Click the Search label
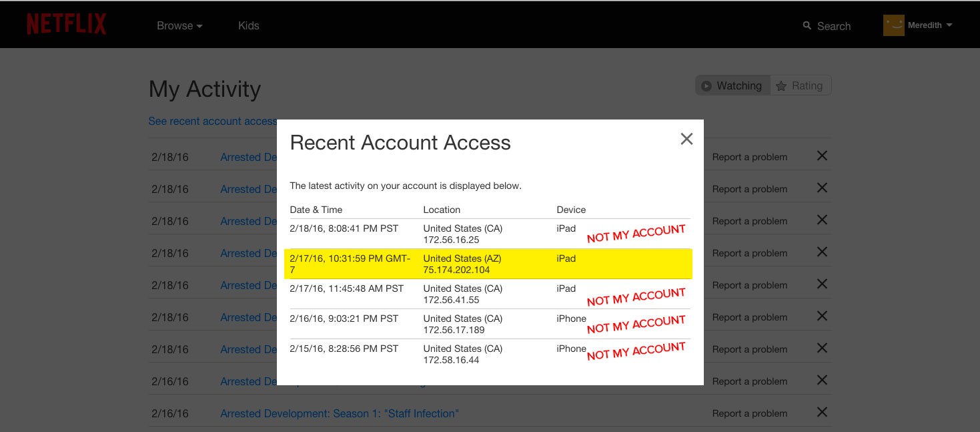Viewport: 980px width, 432px height. [x=834, y=26]
